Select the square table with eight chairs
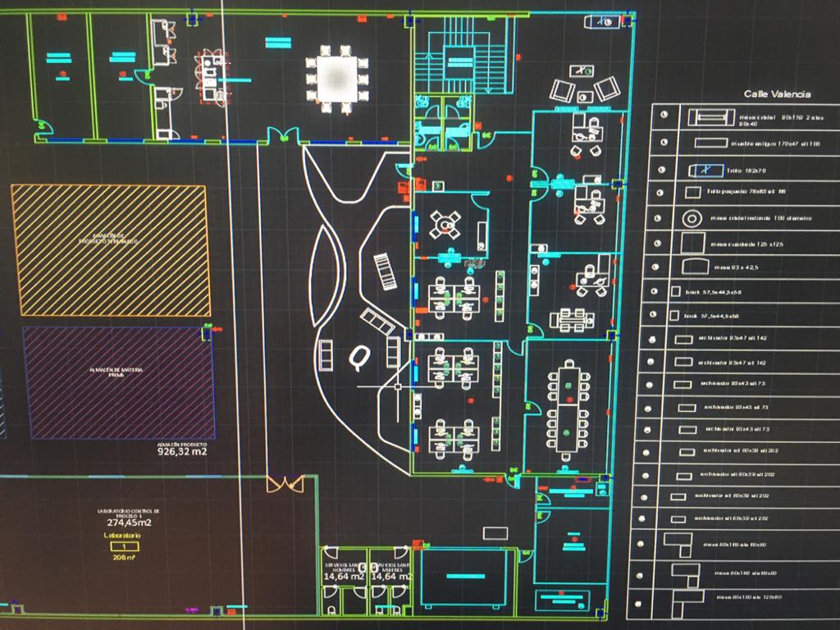Screen dimensions: 840x630 tap(336, 79)
